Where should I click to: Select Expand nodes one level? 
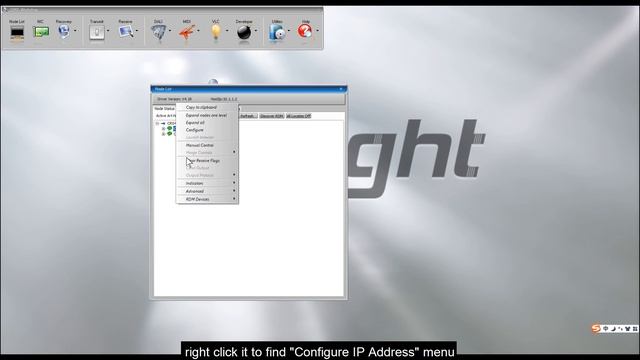pyautogui.click(x=207, y=116)
